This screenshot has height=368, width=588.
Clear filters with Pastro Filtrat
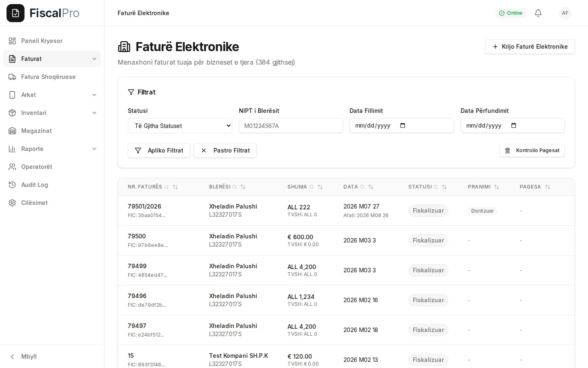pos(225,150)
